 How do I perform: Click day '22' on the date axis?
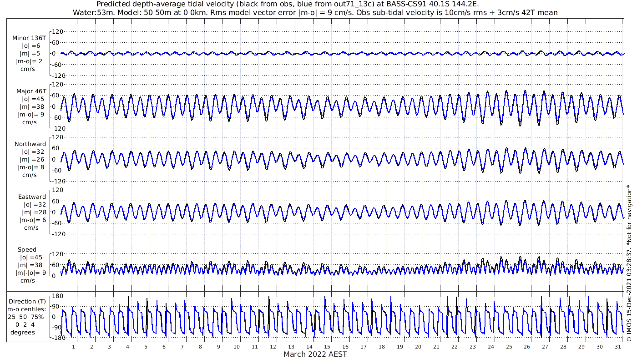tap(454, 347)
